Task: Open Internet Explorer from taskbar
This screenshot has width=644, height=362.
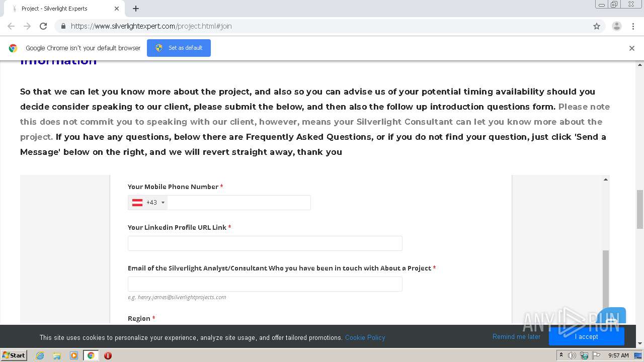Action: [x=40, y=355]
